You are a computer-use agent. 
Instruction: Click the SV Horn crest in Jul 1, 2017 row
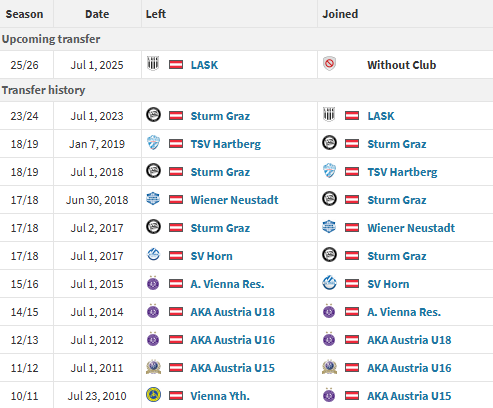point(153,255)
